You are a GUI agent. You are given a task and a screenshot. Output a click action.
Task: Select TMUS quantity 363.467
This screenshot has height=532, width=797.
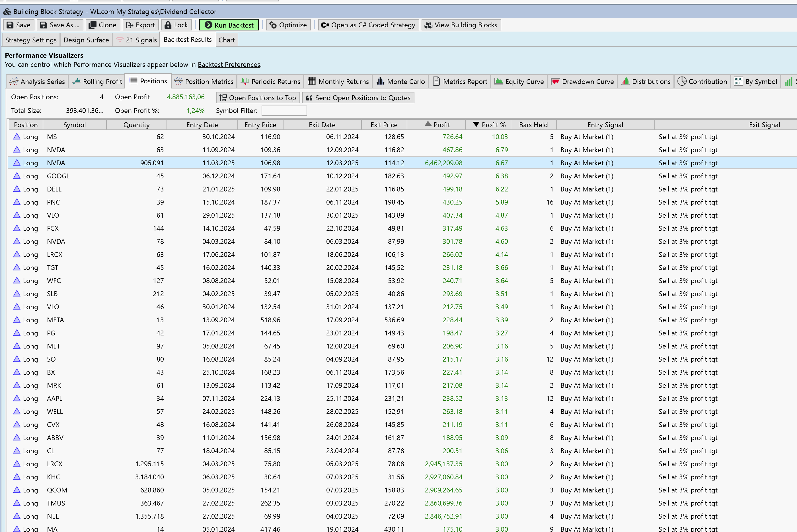coord(152,503)
